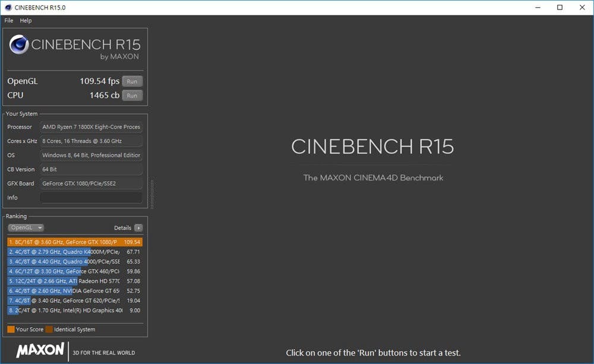The image size is (594, 364).
Task: Click the MAXON logo at bottom
Action: pyautogui.click(x=40, y=350)
